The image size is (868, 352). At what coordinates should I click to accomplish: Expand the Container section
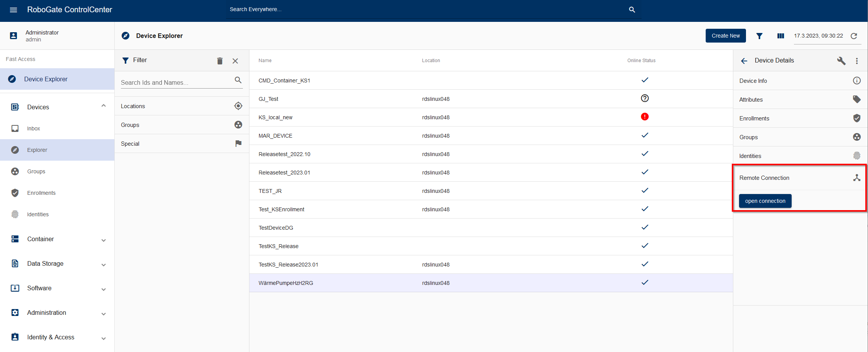click(104, 240)
